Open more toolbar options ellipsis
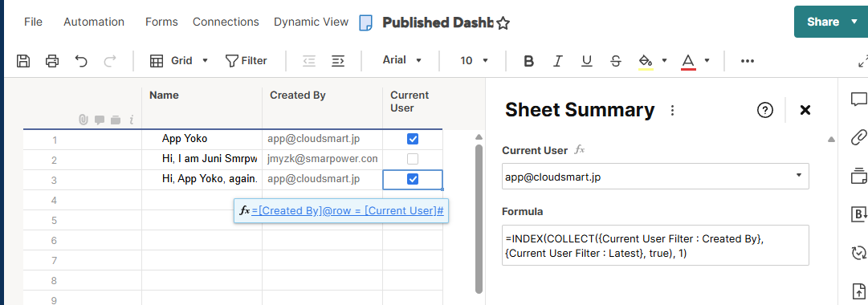The height and width of the screenshot is (305, 868). tap(748, 61)
